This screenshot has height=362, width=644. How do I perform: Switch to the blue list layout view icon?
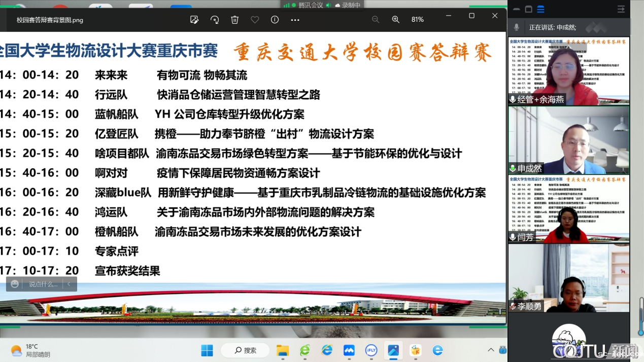coord(541,9)
